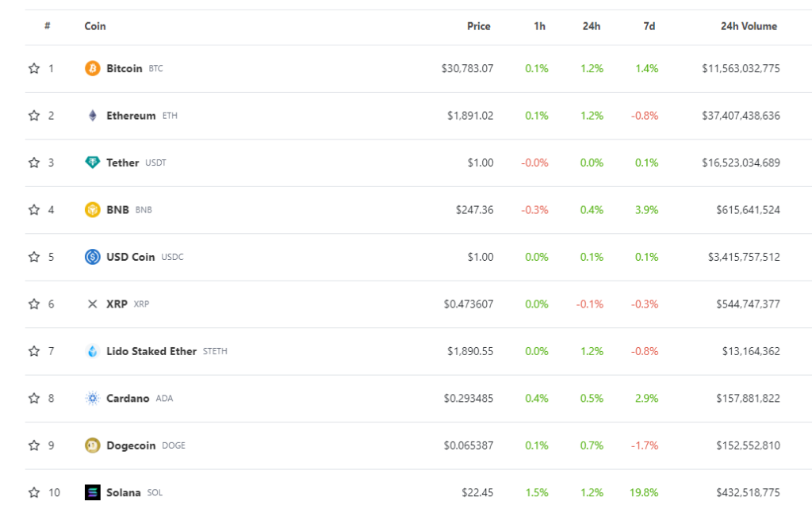Star Ethereum to add to watchlist
The height and width of the screenshot is (516, 812).
(x=34, y=116)
